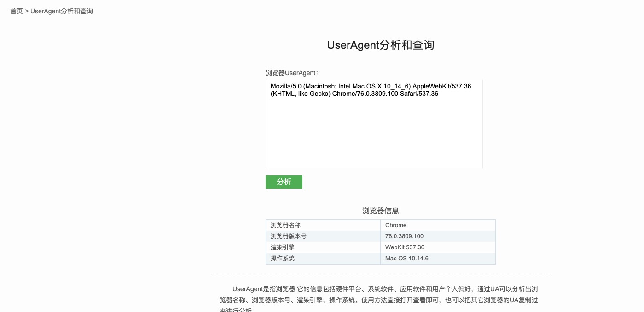Click the 分析 analyze button
The image size is (644, 312).
tap(284, 182)
